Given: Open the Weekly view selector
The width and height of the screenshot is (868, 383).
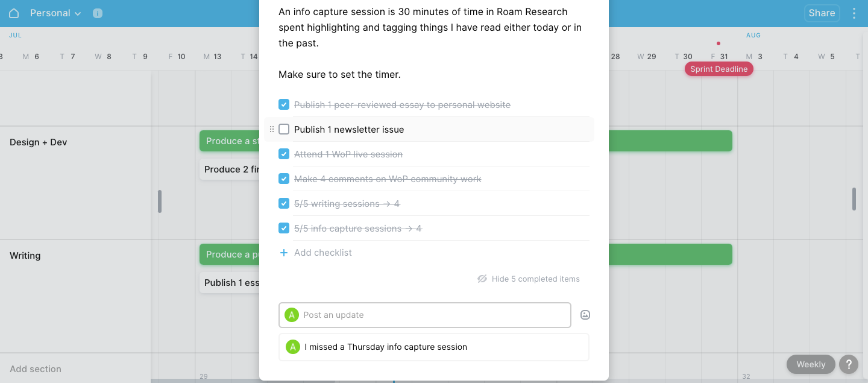Looking at the screenshot, I should [811, 364].
